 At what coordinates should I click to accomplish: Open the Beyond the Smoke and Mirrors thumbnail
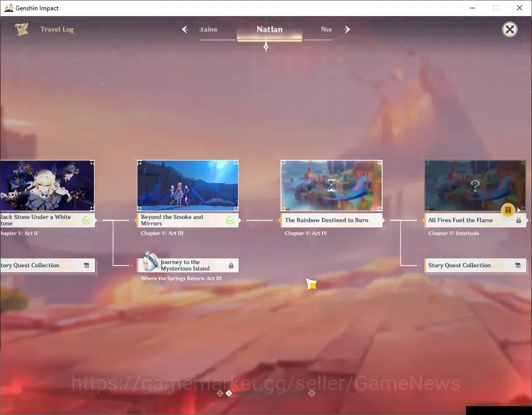(x=188, y=186)
